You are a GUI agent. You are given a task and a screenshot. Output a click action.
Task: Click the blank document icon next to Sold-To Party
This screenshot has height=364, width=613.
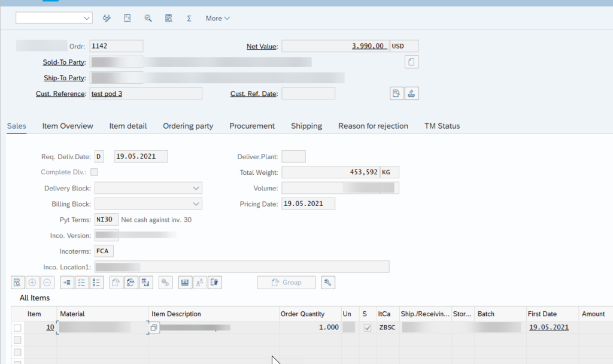[x=411, y=62]
